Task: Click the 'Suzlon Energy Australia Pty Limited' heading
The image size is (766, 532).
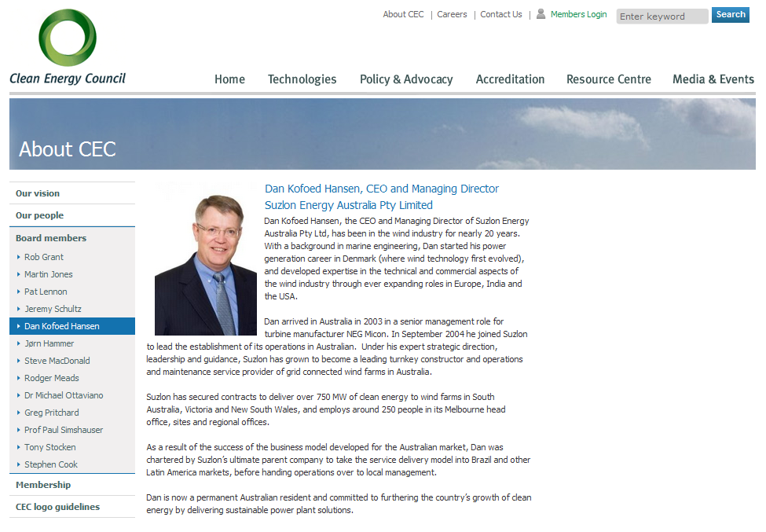Action: click(x=349, y=205)
